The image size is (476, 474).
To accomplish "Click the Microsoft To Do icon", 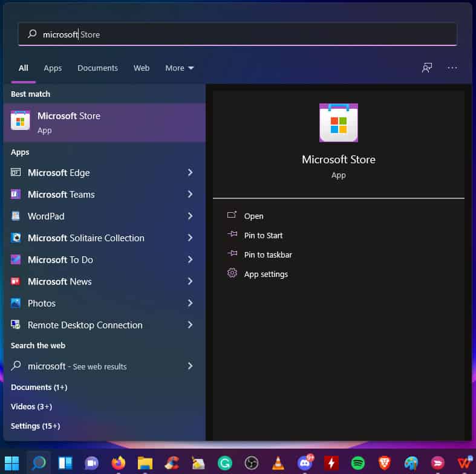I will [16, 260].
